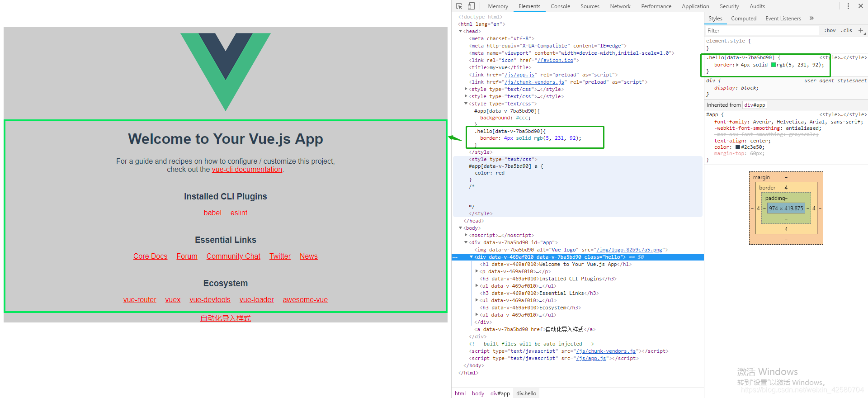Select div.hello in the breadcrumb bar
The width and height of the screenshot is (868, 398).
point(526,393)
